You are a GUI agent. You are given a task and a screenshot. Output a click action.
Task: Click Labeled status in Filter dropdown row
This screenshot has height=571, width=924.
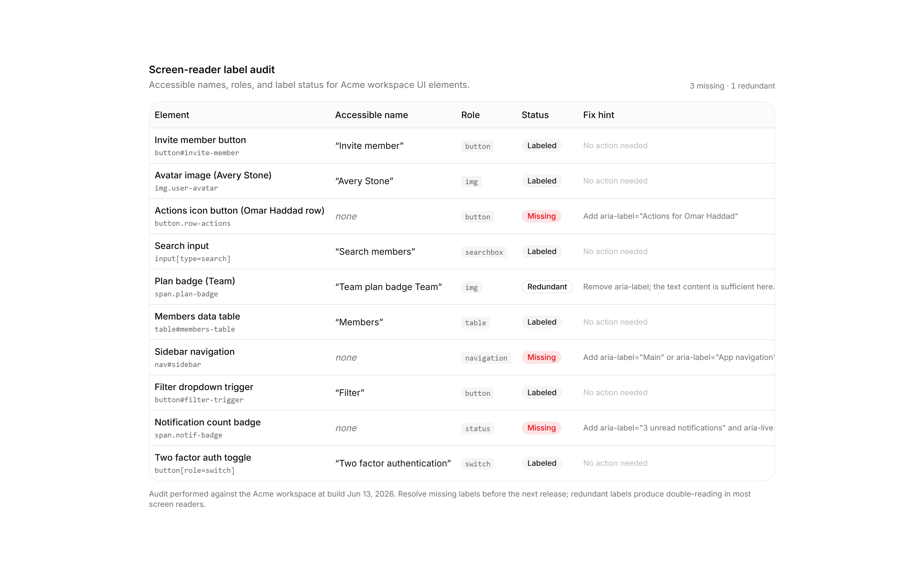click(542, 392)
